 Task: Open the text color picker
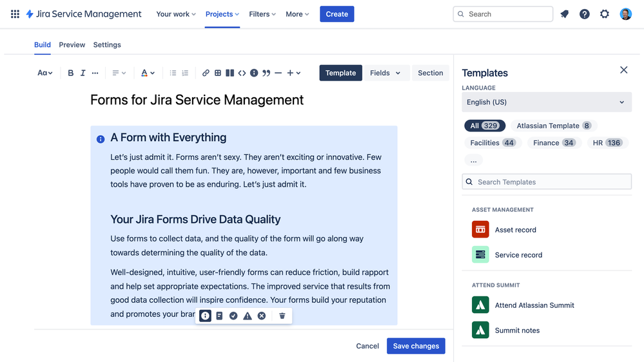148,73
